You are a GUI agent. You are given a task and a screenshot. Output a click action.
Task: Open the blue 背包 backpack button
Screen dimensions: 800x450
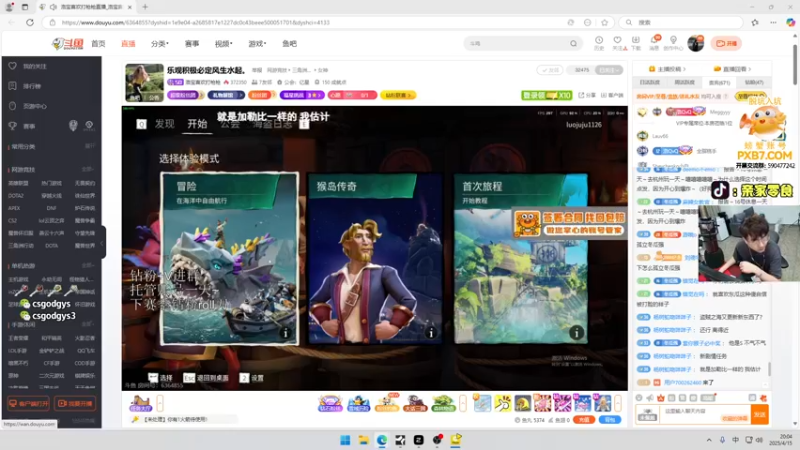(x=610, y=419)
